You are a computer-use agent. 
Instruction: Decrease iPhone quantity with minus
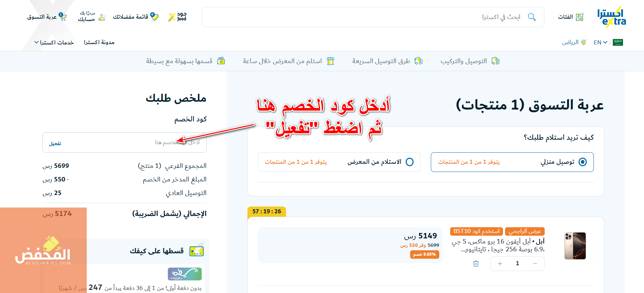click(x=535, y=263)
